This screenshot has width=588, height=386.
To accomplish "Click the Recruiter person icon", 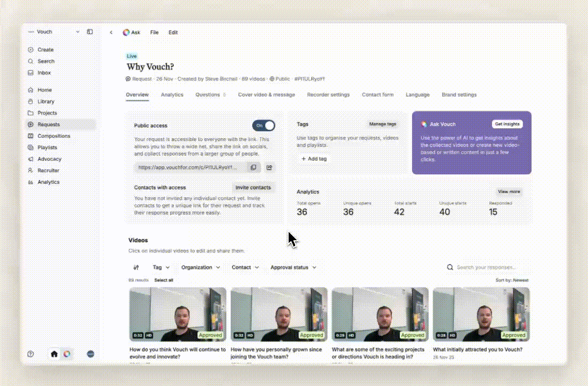I will pos(31,170).
